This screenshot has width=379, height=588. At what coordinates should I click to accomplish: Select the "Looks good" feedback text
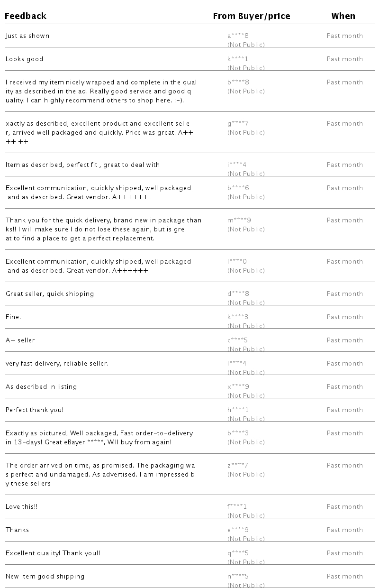[25, 59]
